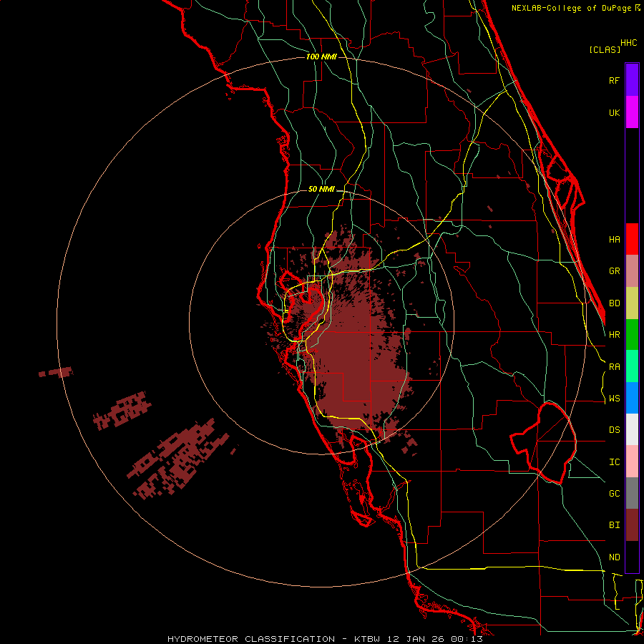Click the HHC product label
The height and width of the screenshot is (644, 644).
pyautogui.click(x=628, y=43)
